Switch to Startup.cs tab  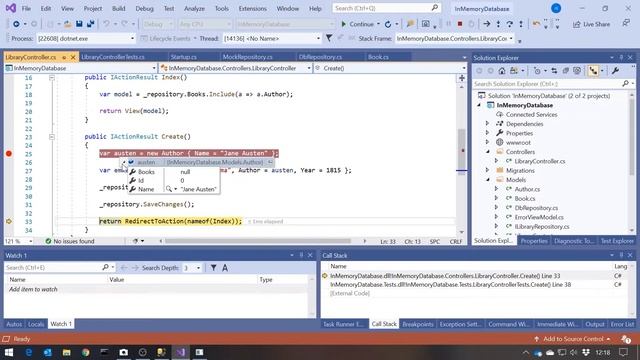pyautogui.click(x=184, y=57)
